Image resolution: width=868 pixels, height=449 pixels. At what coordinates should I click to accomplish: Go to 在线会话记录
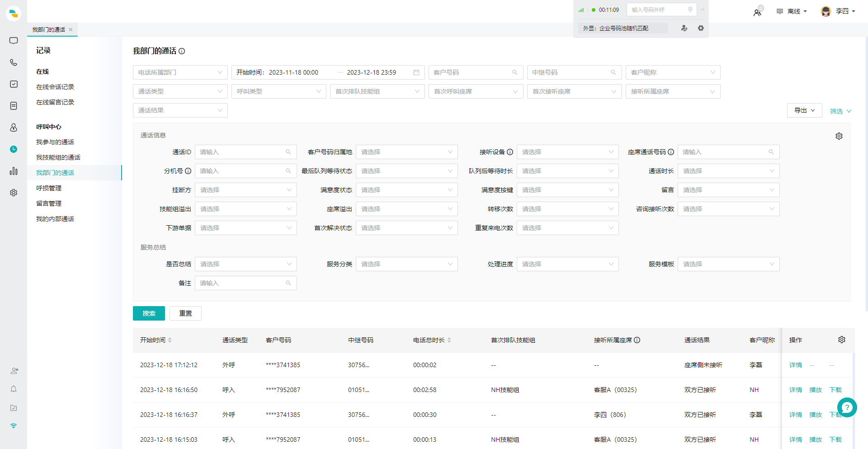55,87
